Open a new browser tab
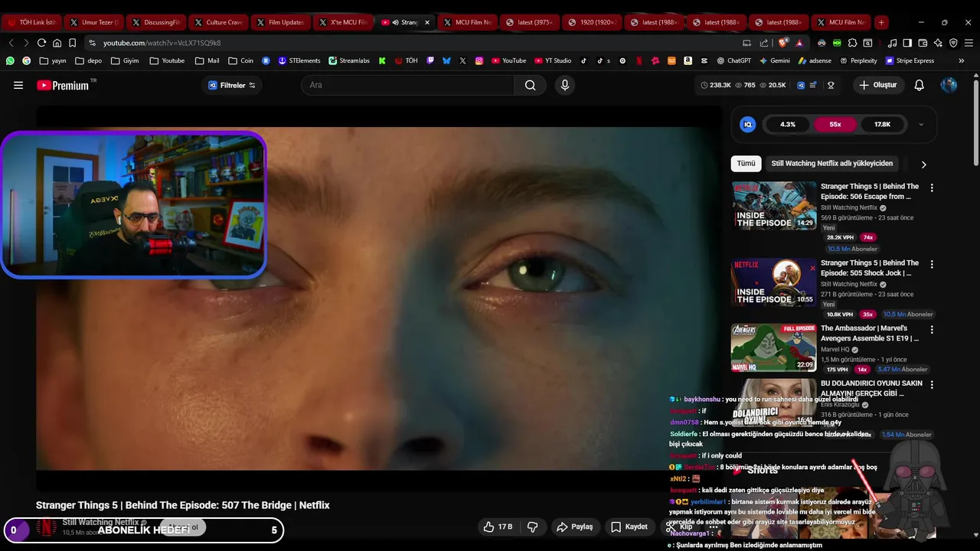Viewport: 980px width, 551px height. pos(881,22)
